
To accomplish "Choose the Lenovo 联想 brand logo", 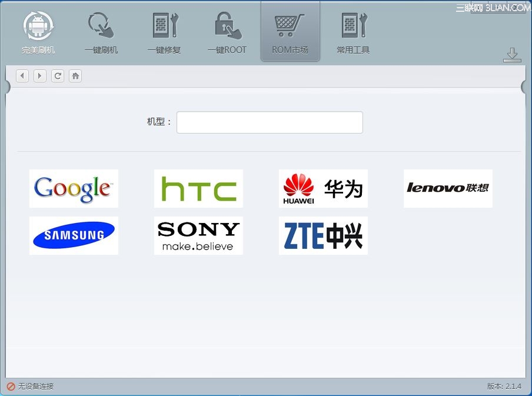I will [x=448, y=189].
